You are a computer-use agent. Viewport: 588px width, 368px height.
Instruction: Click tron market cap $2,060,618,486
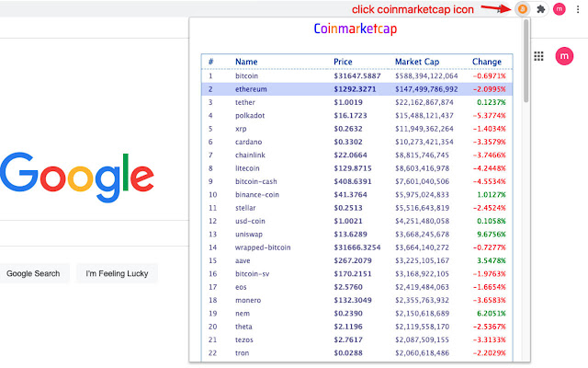[x=422, y=352]
